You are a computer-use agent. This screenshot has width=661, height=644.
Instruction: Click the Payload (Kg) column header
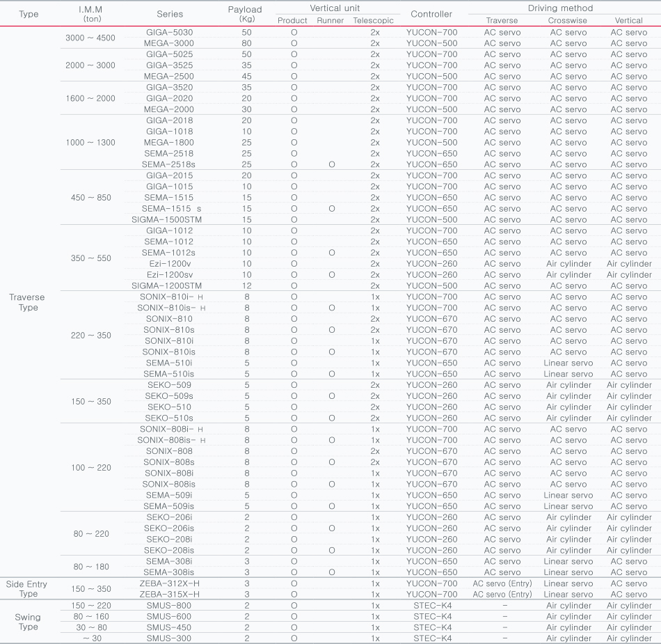pos(245,14)
